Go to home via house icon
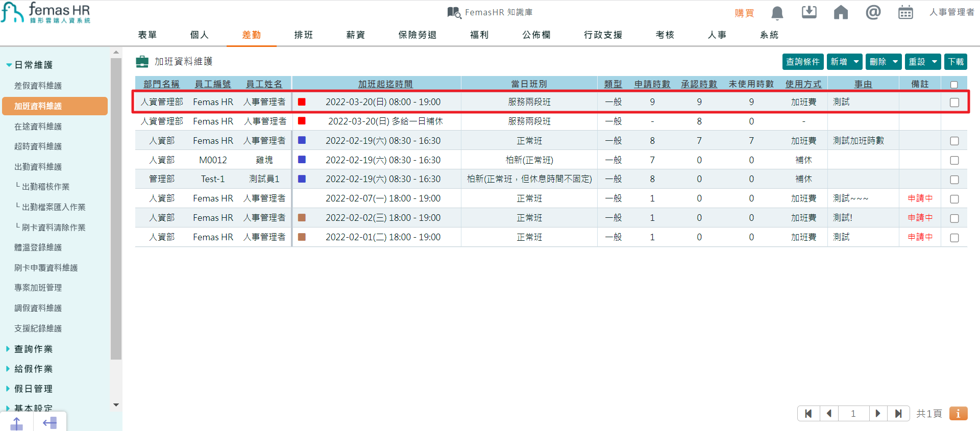This screenshot has width=980, height=431. tap(841, 12)
